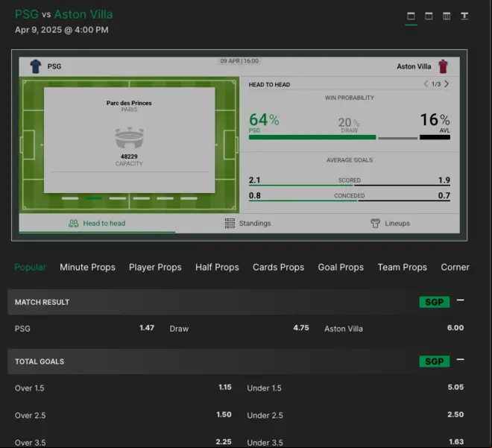Switch to the Minute Props tab

coord(87,268)
